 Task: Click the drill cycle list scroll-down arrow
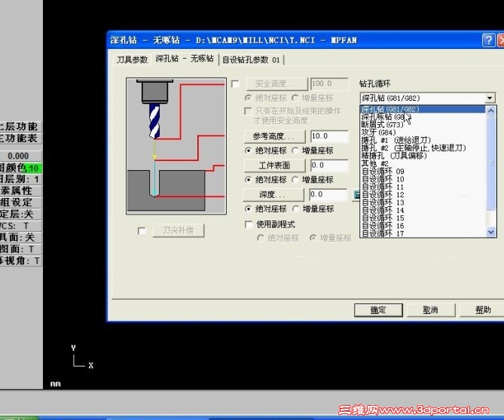coord(491,232)
